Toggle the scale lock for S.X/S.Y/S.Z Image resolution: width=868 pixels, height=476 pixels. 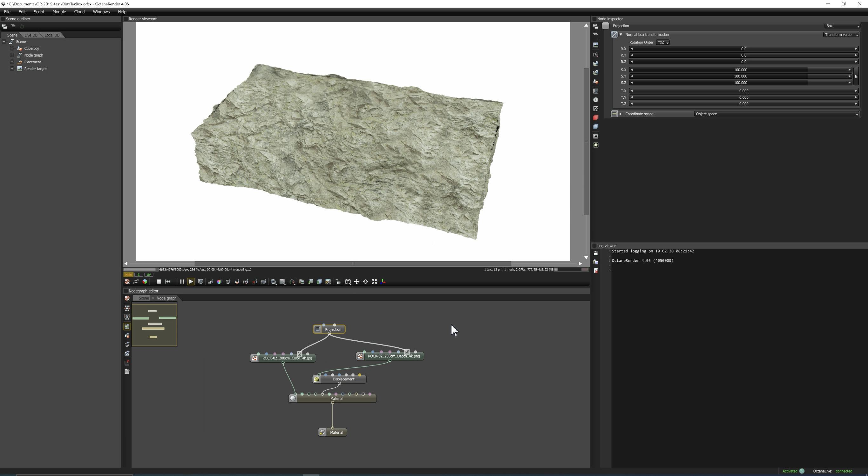(x=856, y=77)
